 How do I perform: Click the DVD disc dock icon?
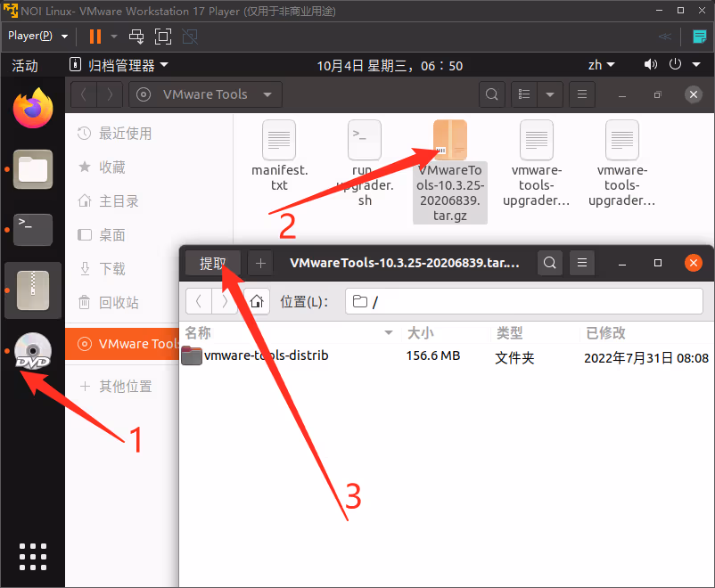(x=33, y=352)
